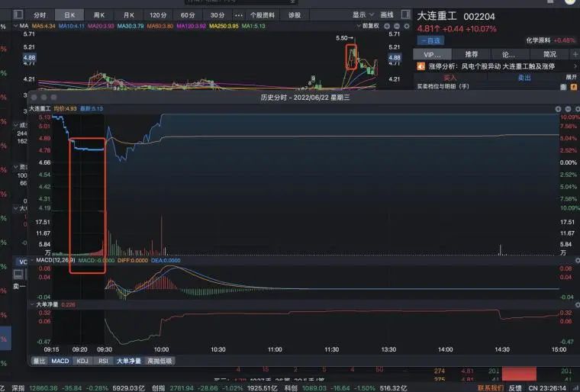Click the red 买入 buy button
The height and width of the screenshot is (392, 580).
(450, 78)
